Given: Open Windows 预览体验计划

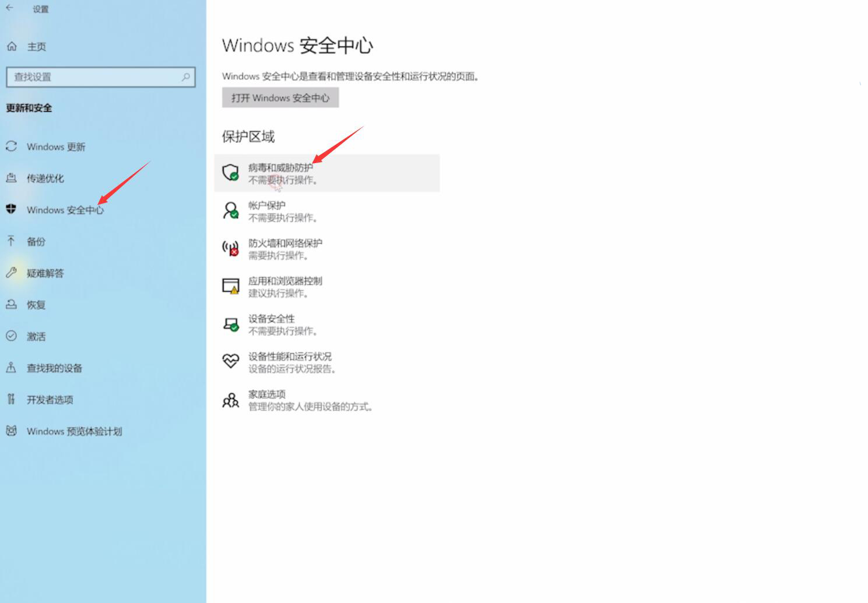Looking at the screenshot, I should pos(75,431).
